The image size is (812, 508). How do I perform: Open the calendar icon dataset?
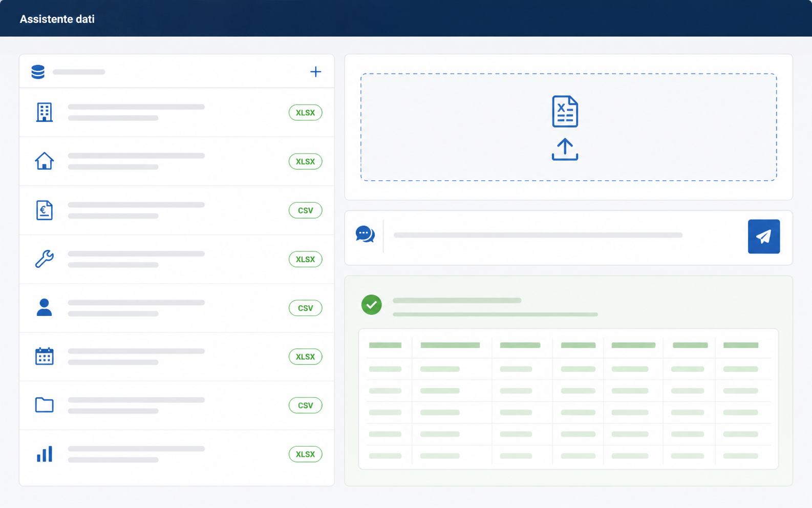tap(177, 356)
